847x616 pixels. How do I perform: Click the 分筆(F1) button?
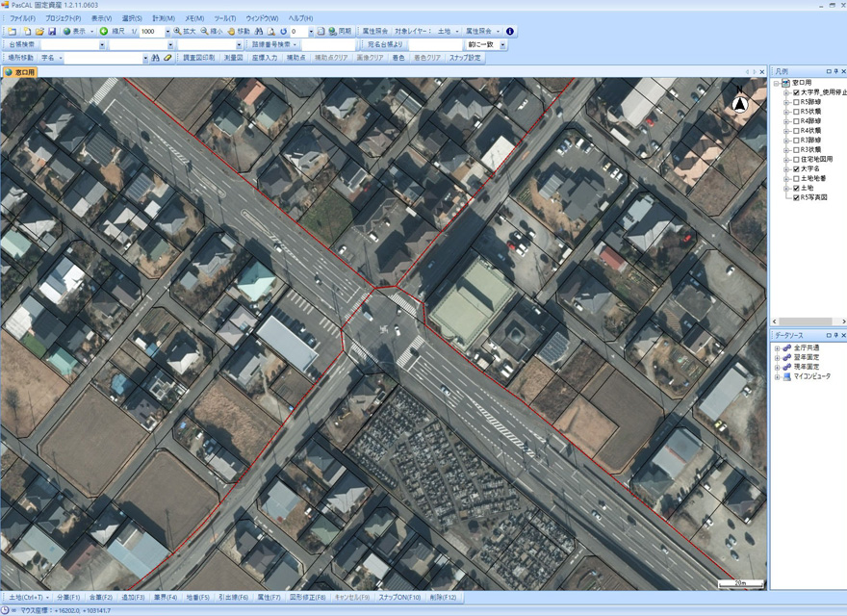point(70,598)
